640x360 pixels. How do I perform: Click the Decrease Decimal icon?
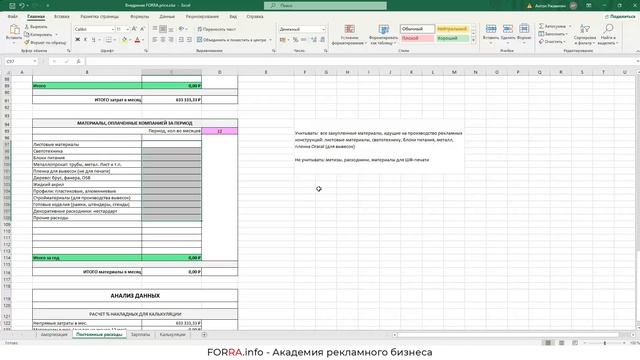point(322,40)
